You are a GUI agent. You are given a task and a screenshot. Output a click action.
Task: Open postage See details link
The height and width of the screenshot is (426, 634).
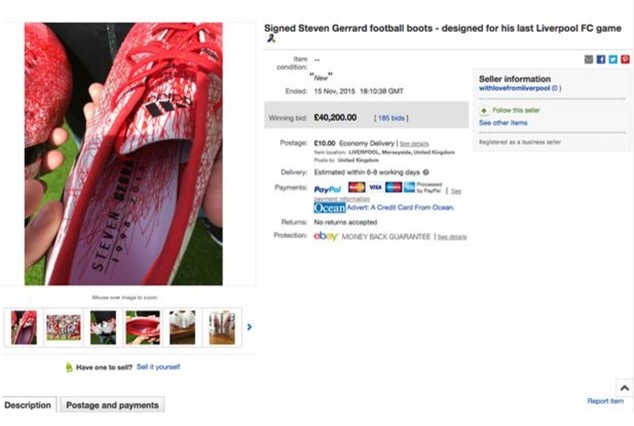(x=414, y=143)
